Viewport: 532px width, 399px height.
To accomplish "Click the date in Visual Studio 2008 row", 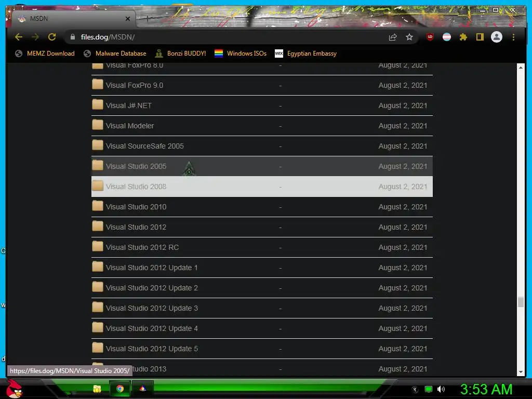I will [403, 187].
